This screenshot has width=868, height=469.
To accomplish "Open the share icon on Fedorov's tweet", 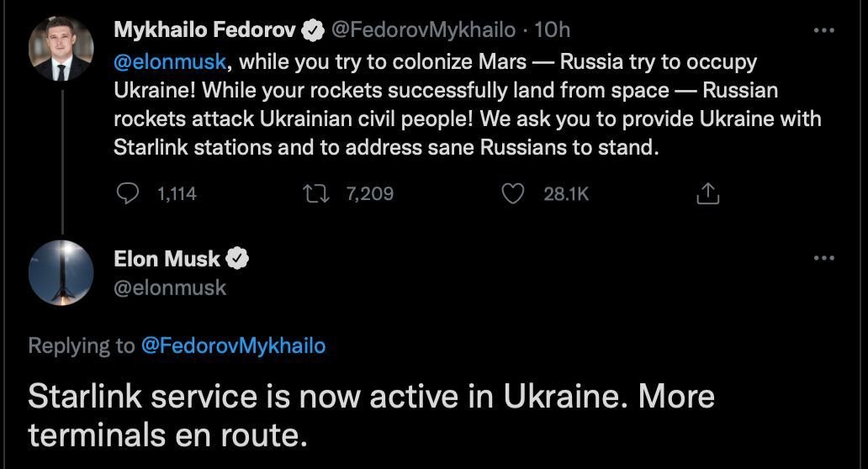I will 707,195.
